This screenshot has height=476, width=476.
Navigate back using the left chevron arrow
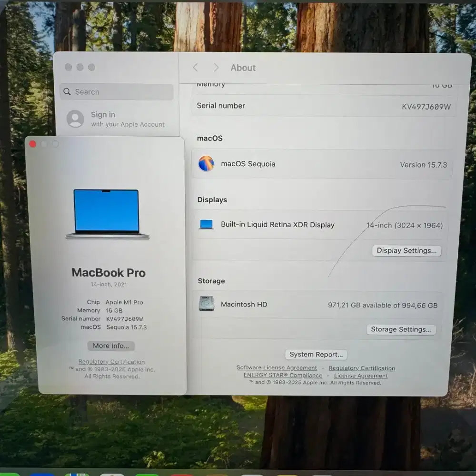[x=196, y=68]
